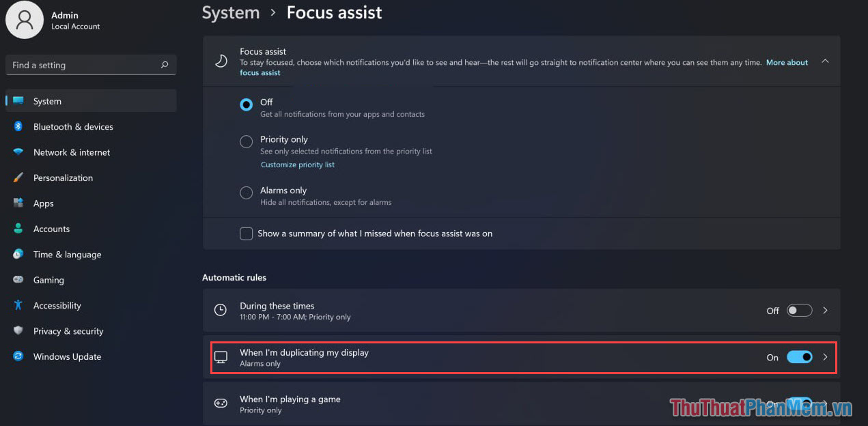Click the Accessibility figure icon

[18, 306]
